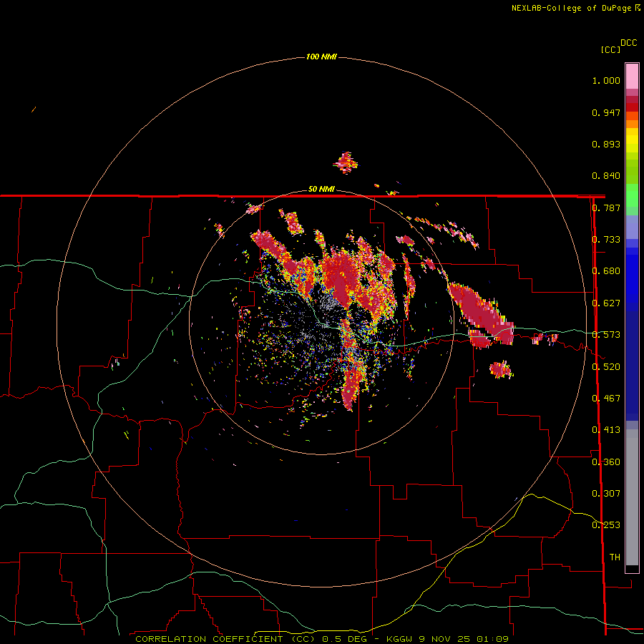Click the 0.520 value on the scale

[x=606, y=367]
